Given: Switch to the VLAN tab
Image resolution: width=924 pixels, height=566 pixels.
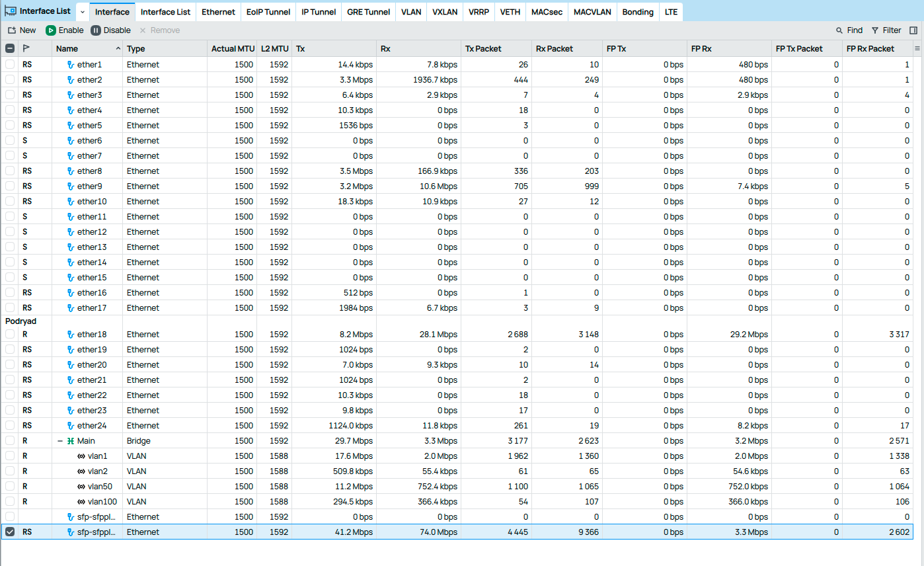Looking at the screenshot, I should (411, 12).
